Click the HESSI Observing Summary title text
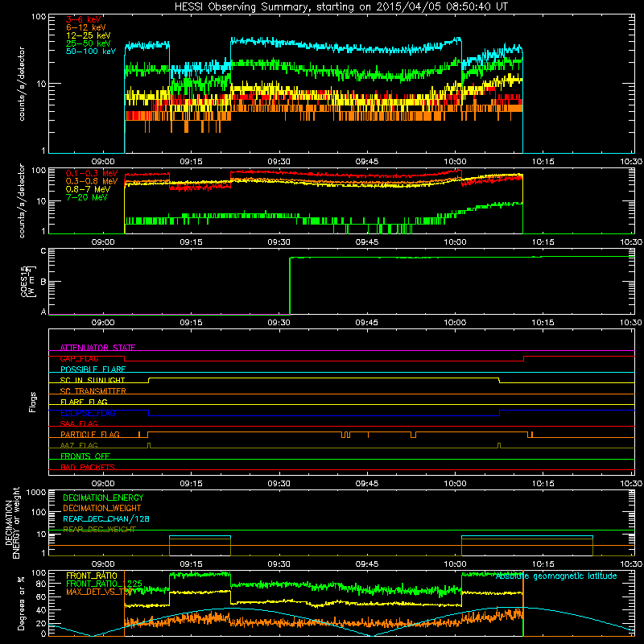 (341, 7)
